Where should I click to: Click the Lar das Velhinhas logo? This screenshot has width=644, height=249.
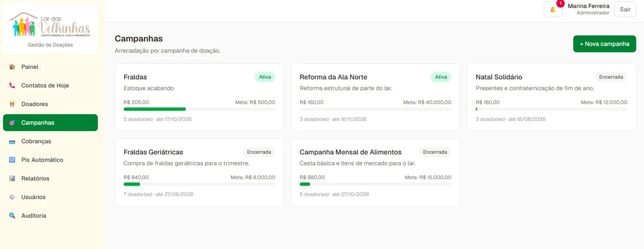pyautogui.click(x=50, y=24)
